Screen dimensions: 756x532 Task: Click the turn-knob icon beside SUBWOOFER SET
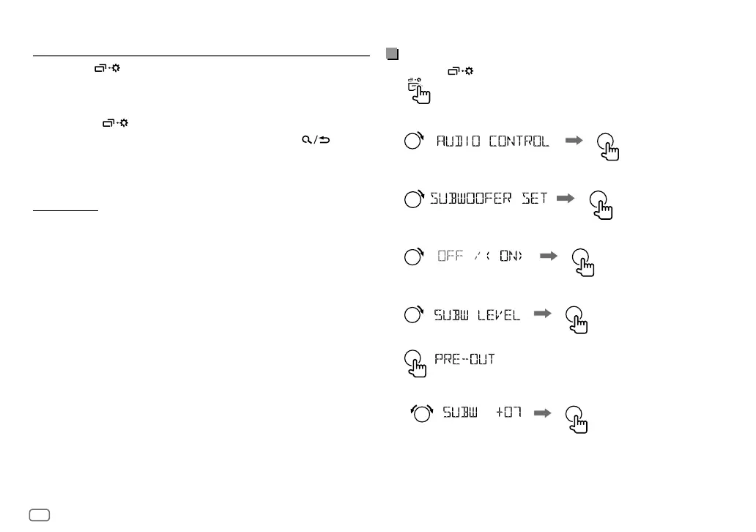[414, 199]
